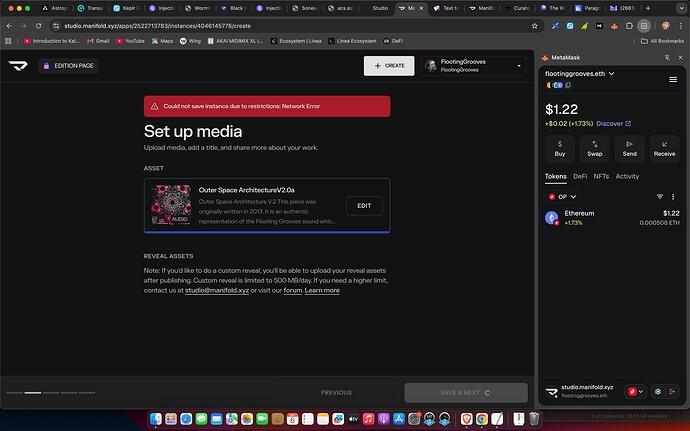Switch to the Kepler browser tab
Screen dimensions: 690x431
(x=126, y=8)
